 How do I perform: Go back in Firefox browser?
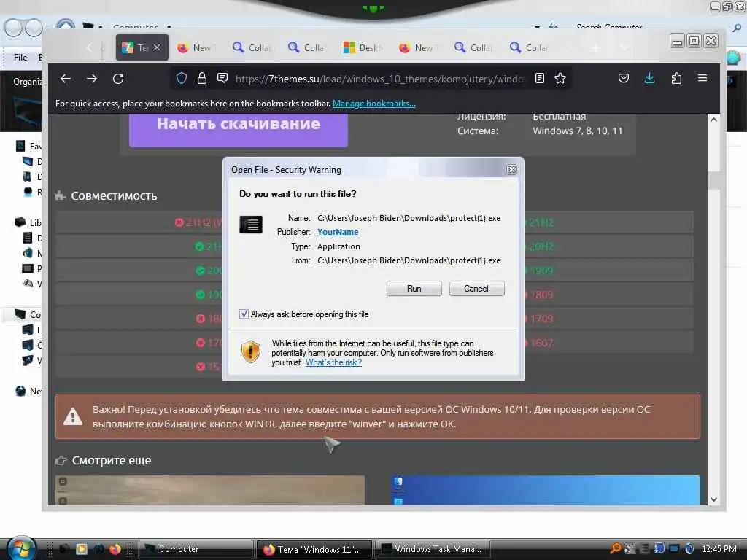pos(66,79)
